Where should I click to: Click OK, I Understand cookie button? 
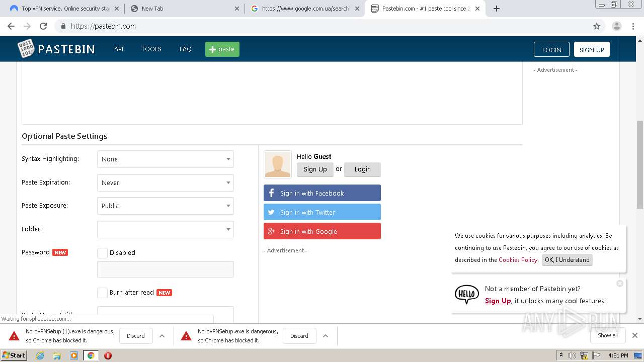click(567, 260)
